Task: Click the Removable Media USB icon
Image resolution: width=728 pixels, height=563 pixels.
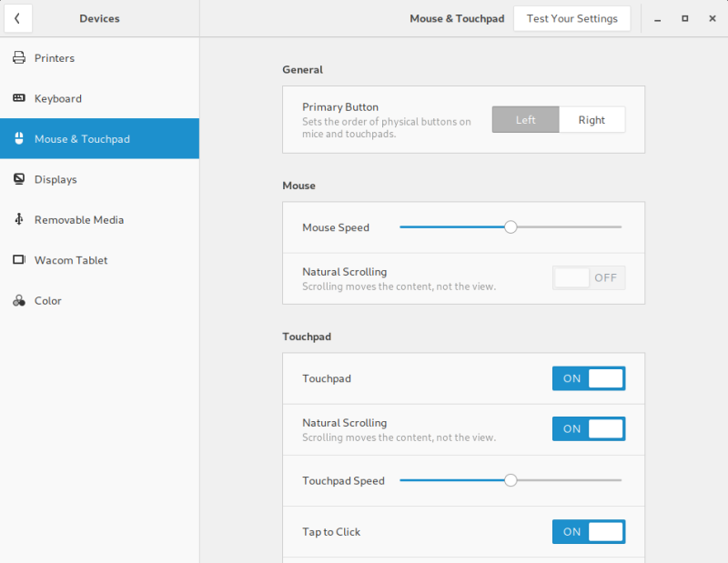Action: pyautogui.click(x=18, y=219)
